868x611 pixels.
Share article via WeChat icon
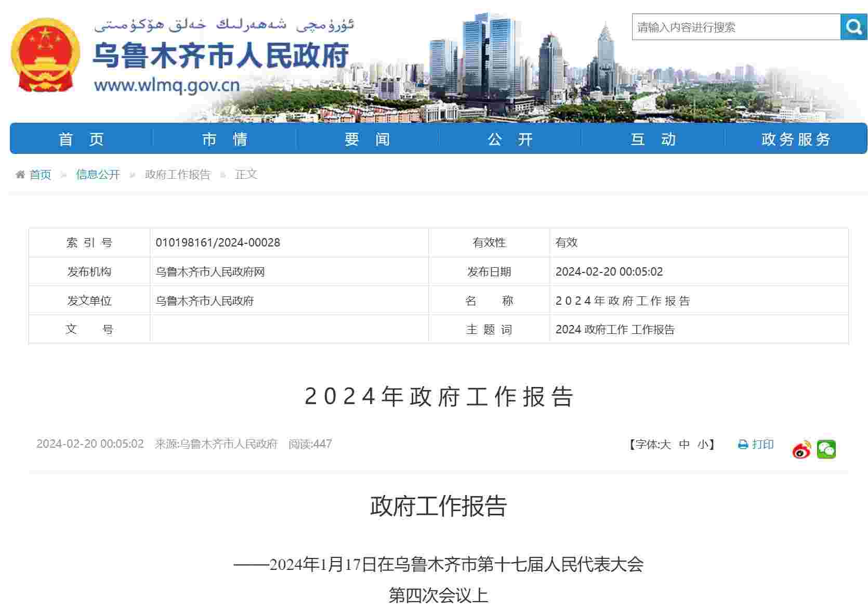826,449
